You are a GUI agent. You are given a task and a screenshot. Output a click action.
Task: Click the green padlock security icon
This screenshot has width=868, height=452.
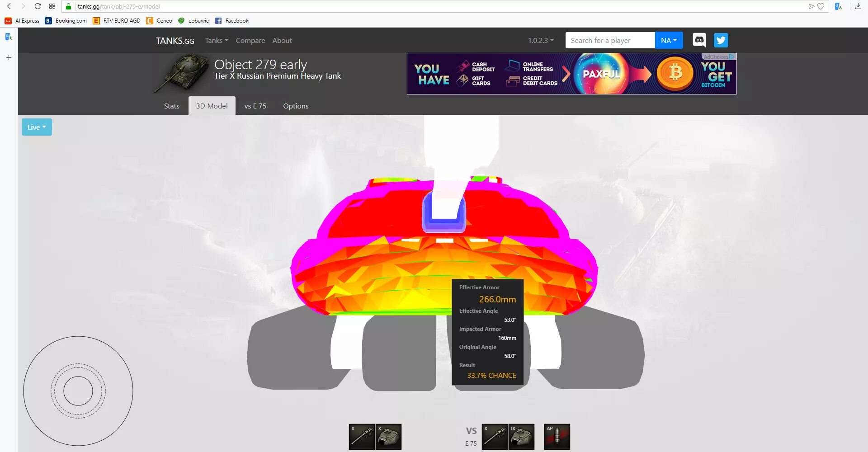coord(69,6)
